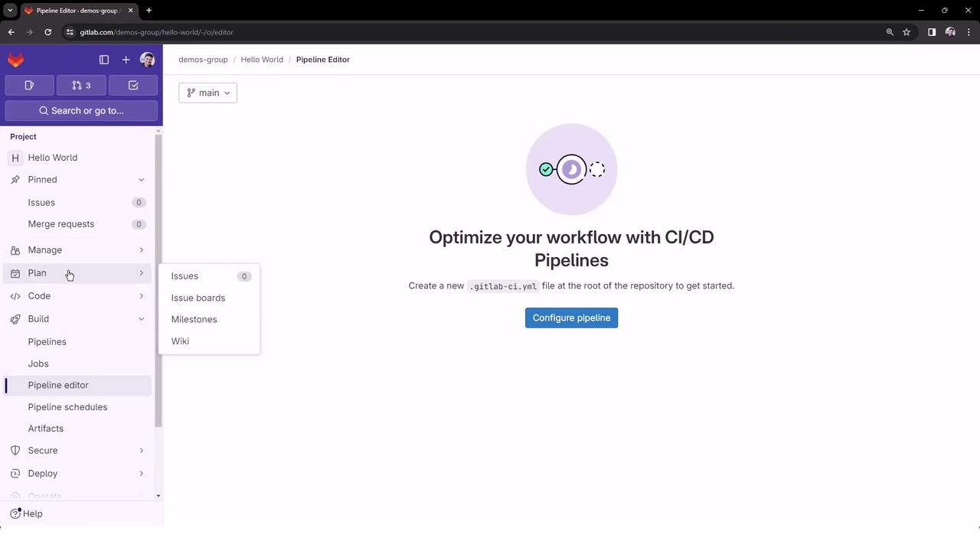Select Issue boards in flyout menu
Viewport: 980px width, 551px height.
coord(209,298)
